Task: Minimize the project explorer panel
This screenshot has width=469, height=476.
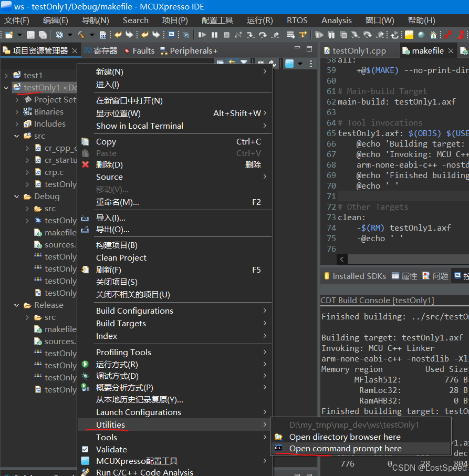Action: click(x=297, y=48)
